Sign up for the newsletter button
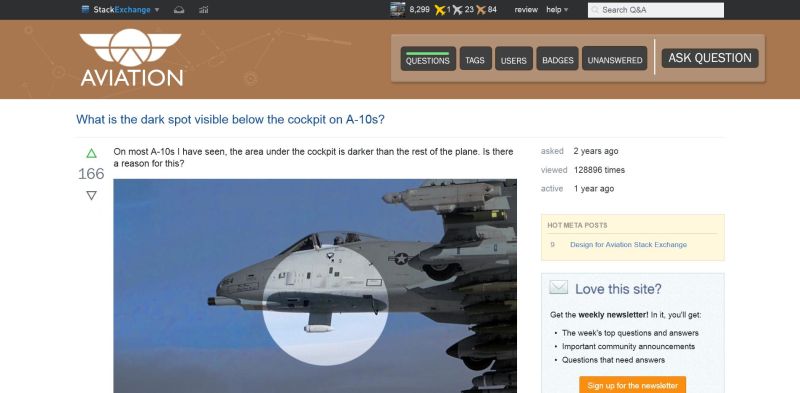The height and width of the screenshot is (393, 800). point(632,385)
